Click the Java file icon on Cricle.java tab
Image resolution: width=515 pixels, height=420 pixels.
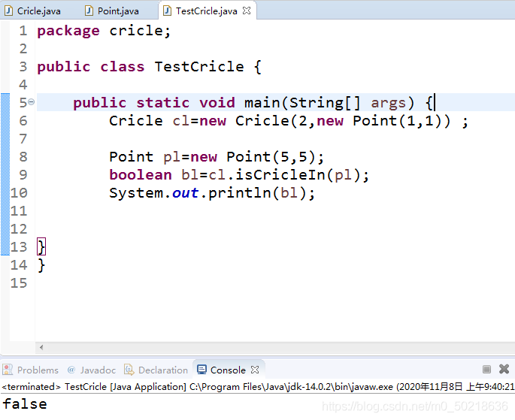pyautogui.click(x=9, y=11)
